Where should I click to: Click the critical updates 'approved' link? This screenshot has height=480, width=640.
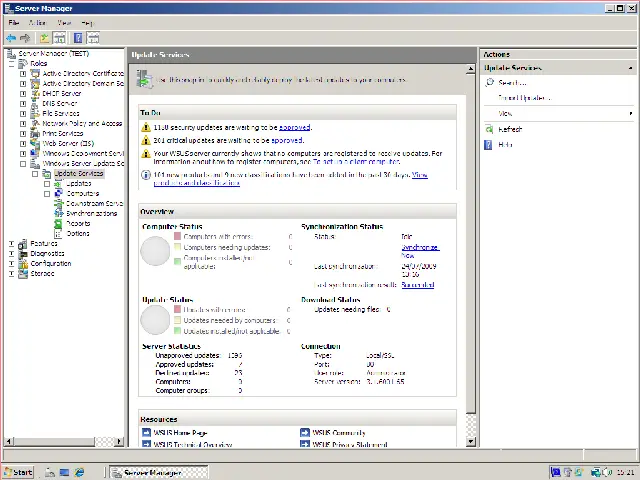point(287,140)
